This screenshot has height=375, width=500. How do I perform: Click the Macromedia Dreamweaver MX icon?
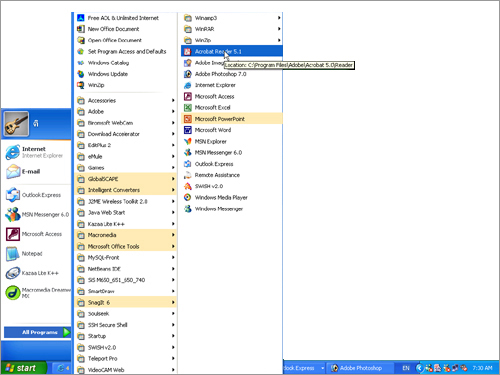tap(13, 293)
